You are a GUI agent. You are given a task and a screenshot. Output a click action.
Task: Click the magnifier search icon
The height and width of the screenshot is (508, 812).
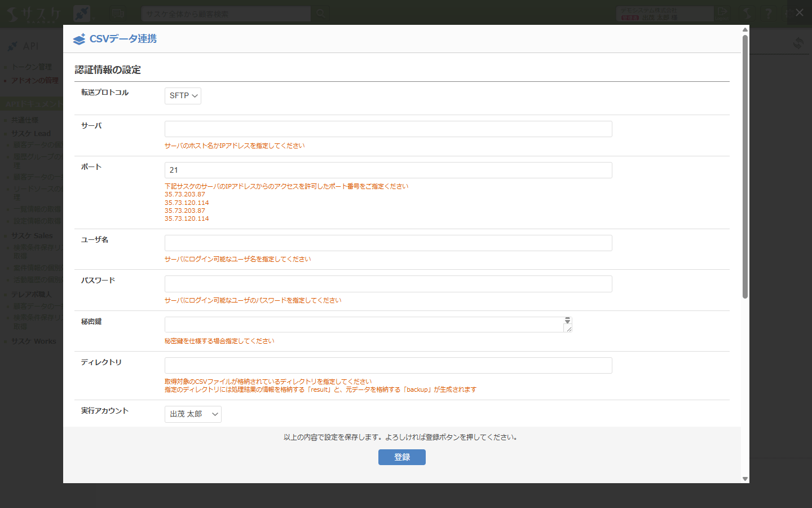point(321,14)
